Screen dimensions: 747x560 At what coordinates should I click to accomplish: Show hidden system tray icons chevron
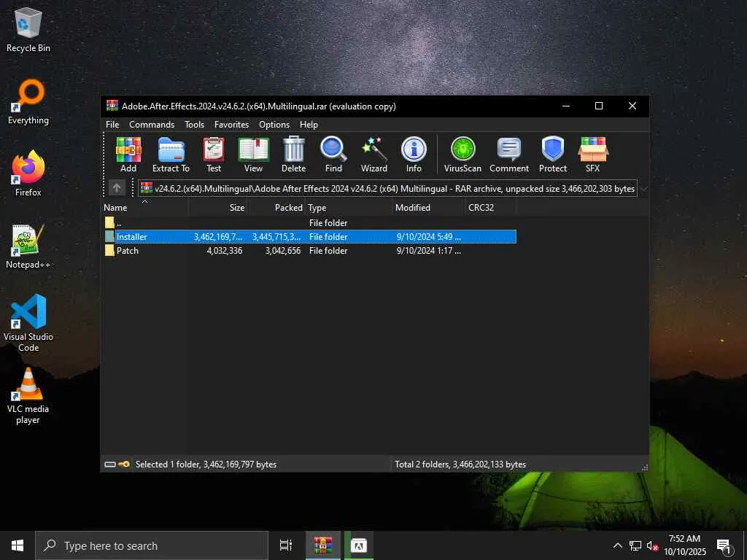pos(617,545)
